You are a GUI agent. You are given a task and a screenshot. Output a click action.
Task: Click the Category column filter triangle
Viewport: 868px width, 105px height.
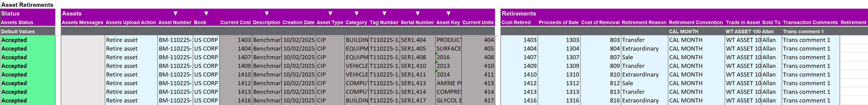[x=357, y=13]
